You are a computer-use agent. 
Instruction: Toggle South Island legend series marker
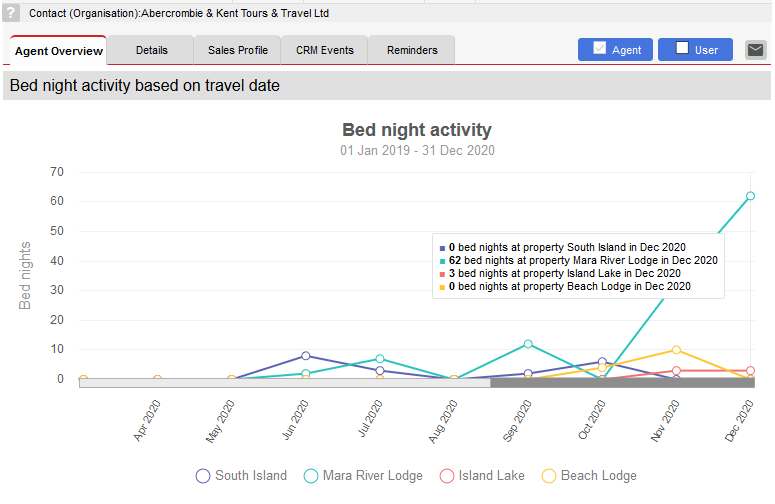203,476
